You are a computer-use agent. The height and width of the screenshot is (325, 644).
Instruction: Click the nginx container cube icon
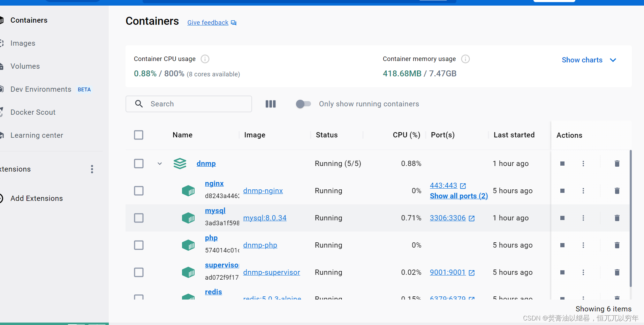188,191
